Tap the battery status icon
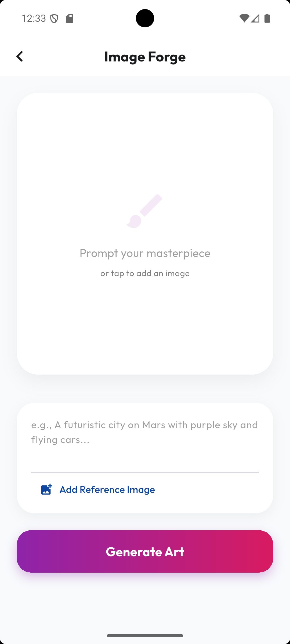Image resolution: width=290 pixels, height=644 pixels. (x=267, y=18)
